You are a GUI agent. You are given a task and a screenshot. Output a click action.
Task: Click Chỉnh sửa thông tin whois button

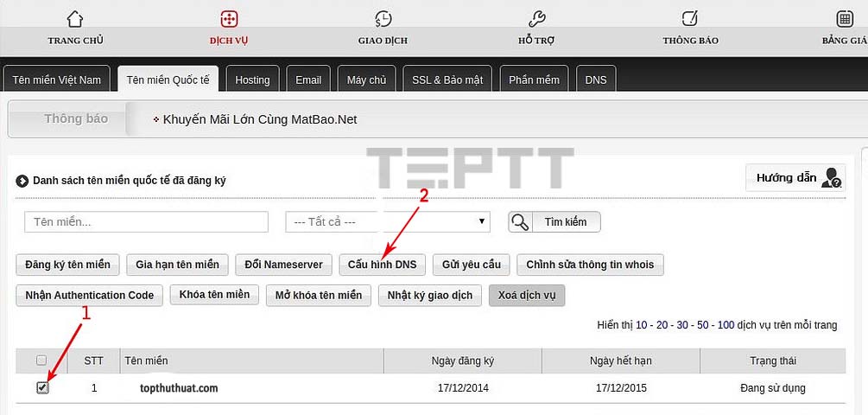tap(590, 265)
